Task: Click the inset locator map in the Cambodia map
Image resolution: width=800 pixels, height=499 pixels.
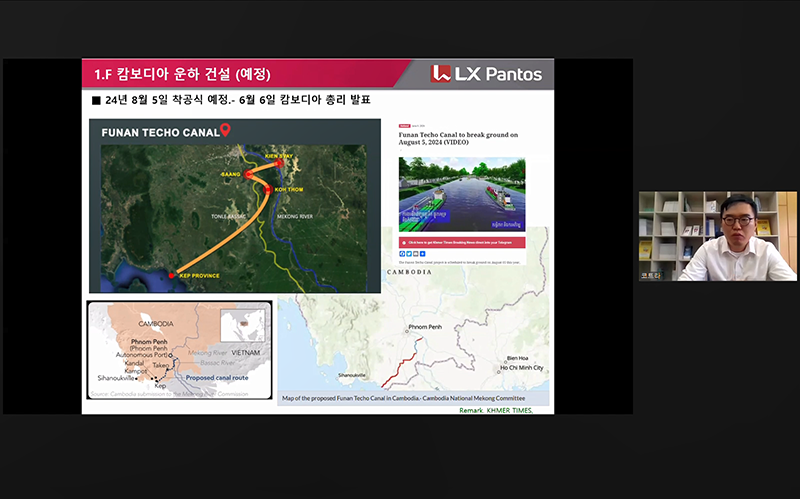Action: (x=242, y=326)
